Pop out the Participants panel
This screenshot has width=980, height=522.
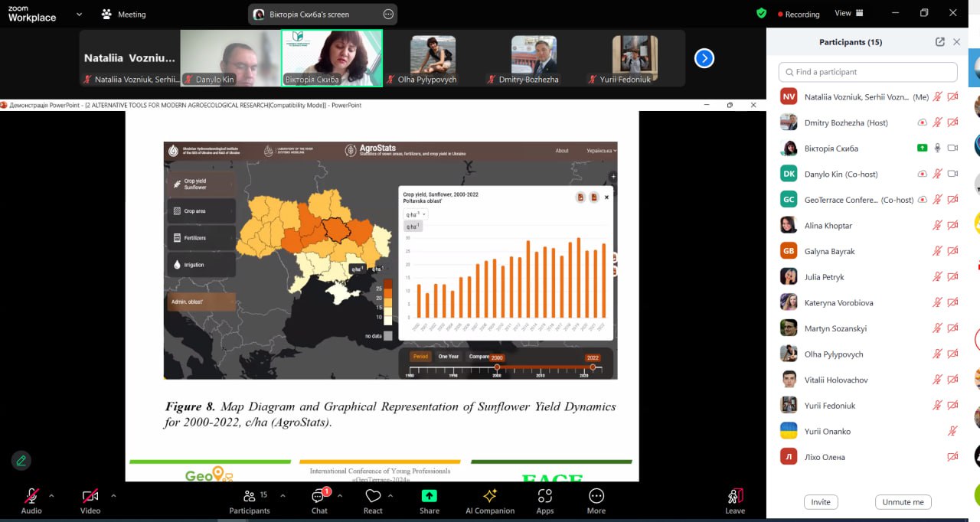click(x=940, y=42)
